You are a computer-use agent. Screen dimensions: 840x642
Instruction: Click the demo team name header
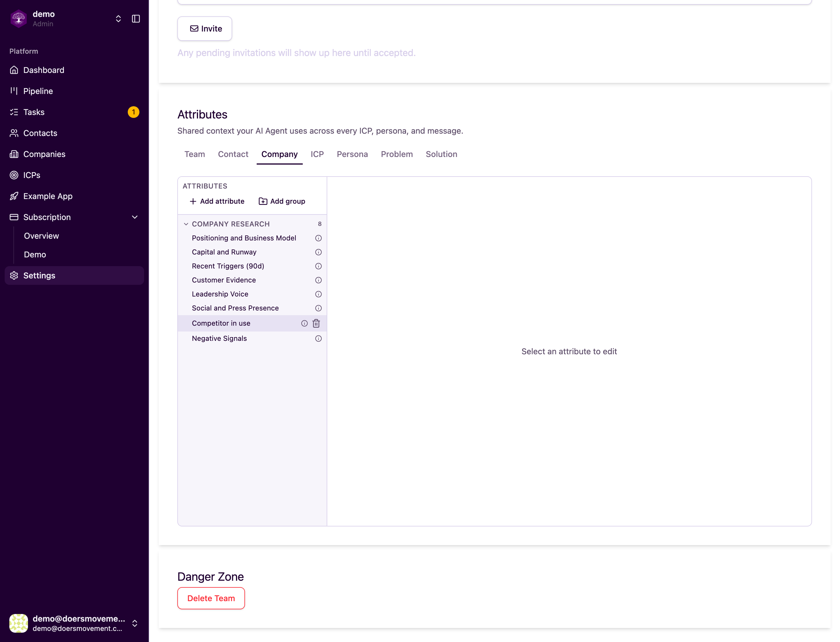pyautogui.click(x=43, y=14)
